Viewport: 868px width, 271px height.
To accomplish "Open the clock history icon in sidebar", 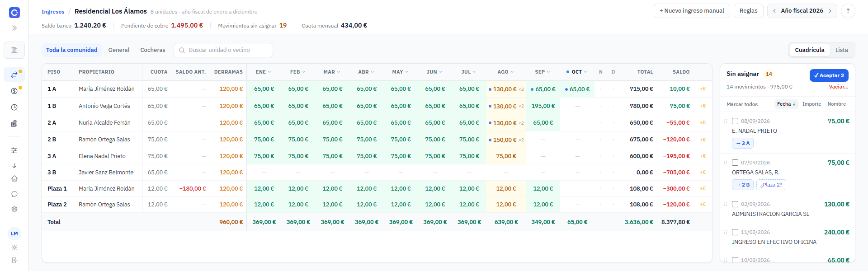I will click(14, 107).
